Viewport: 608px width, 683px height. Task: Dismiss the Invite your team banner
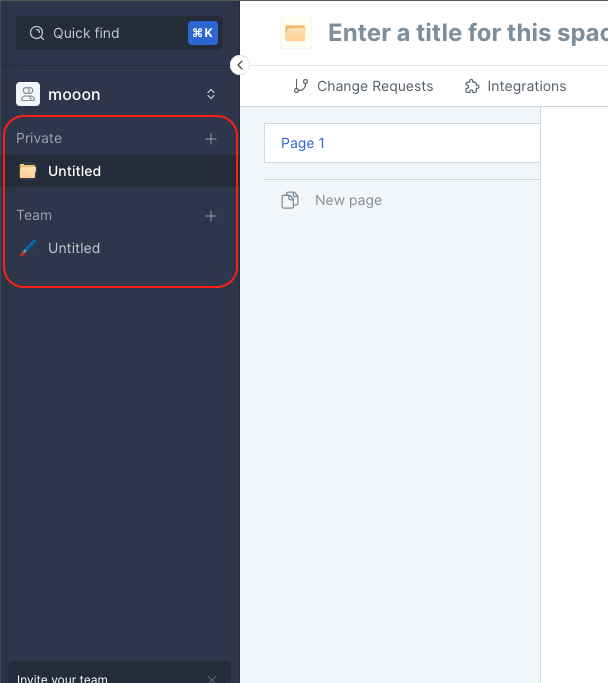coord(212,679)
